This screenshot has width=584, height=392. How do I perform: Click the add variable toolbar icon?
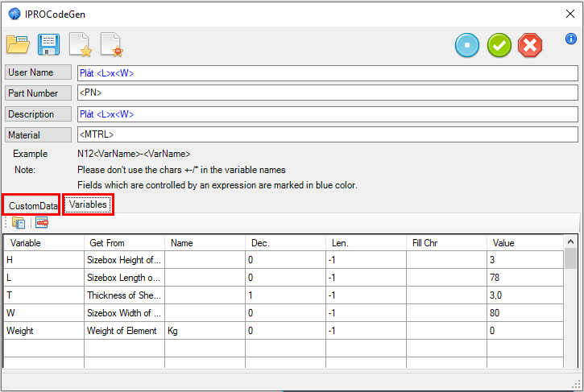pos(19,223)
